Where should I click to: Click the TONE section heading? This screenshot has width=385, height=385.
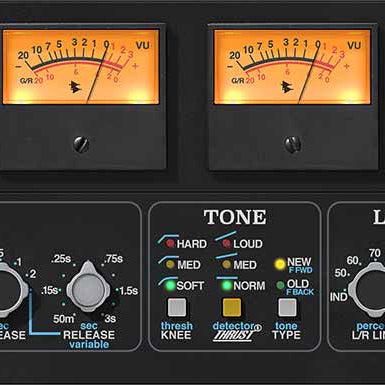pos(235,217)
